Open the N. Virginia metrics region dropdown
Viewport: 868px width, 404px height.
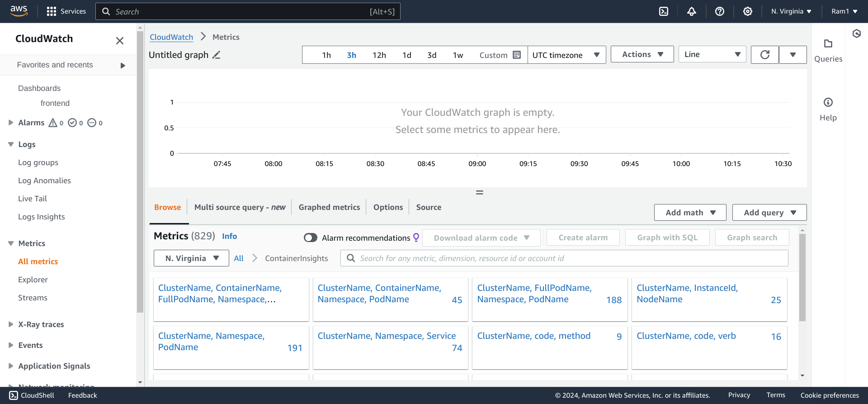point(191,258)
